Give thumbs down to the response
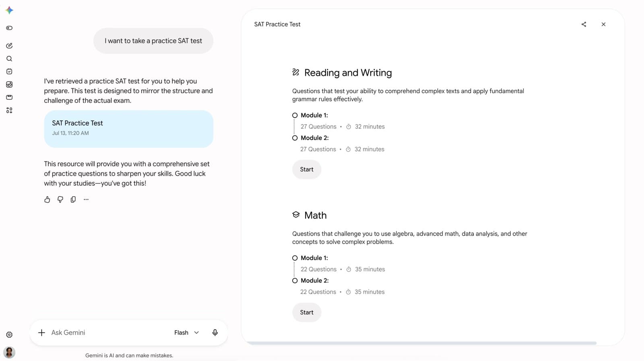Screen dimensions: 644x361 click(60, 199)
